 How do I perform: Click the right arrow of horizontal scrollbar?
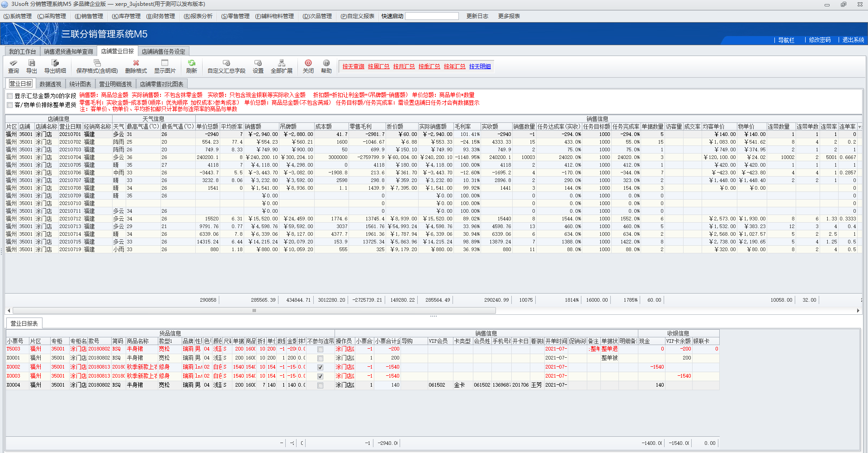click(858, 311)
